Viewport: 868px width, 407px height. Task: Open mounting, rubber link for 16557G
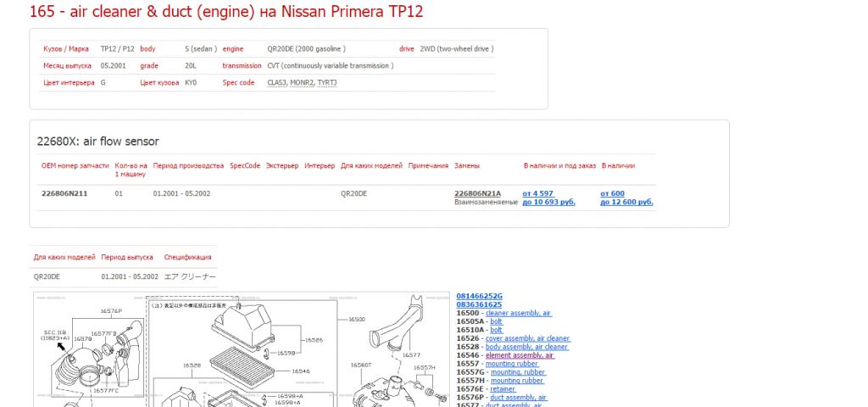(x=518, y=372)
